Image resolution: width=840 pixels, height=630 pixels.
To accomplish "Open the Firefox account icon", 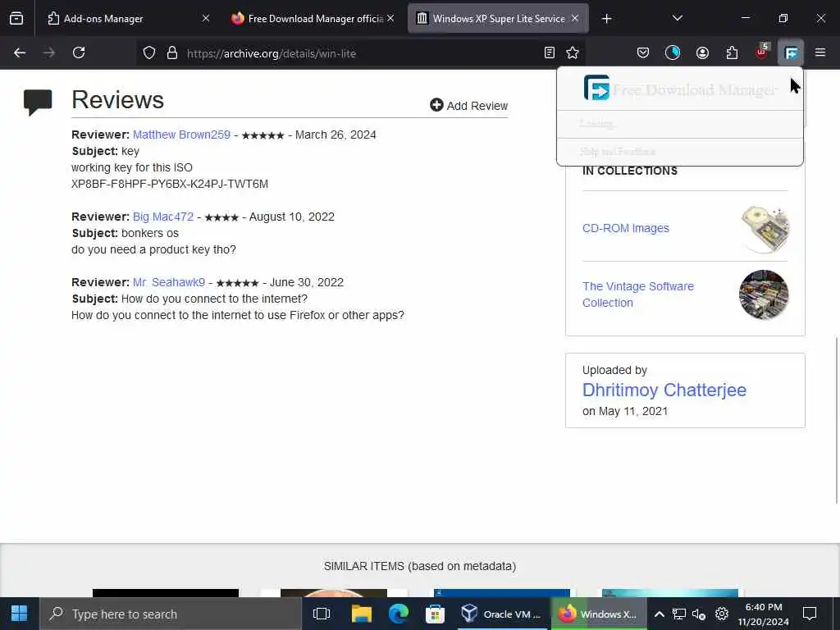I will coord(702,52).
